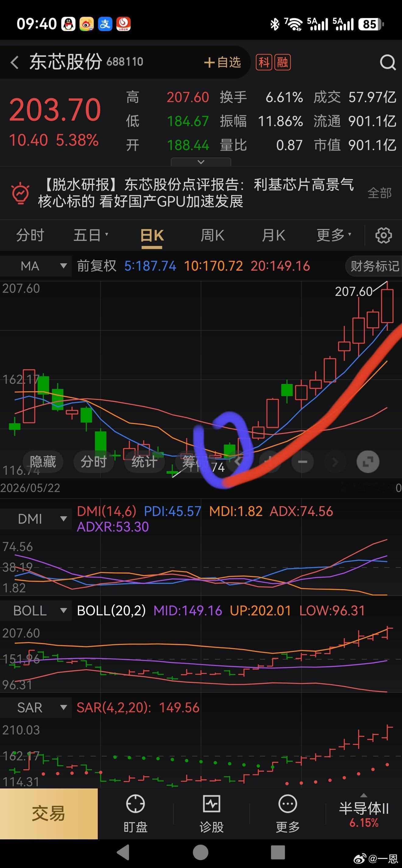
Task: Tap Android home circle button
Action: [201, 853]
